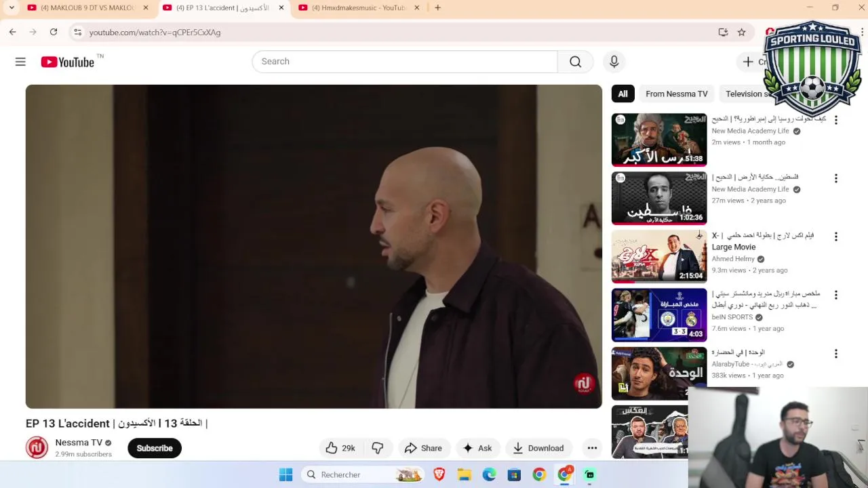
Task: Open the X-Large Movie video title
Action: click(x=763, y=241)
